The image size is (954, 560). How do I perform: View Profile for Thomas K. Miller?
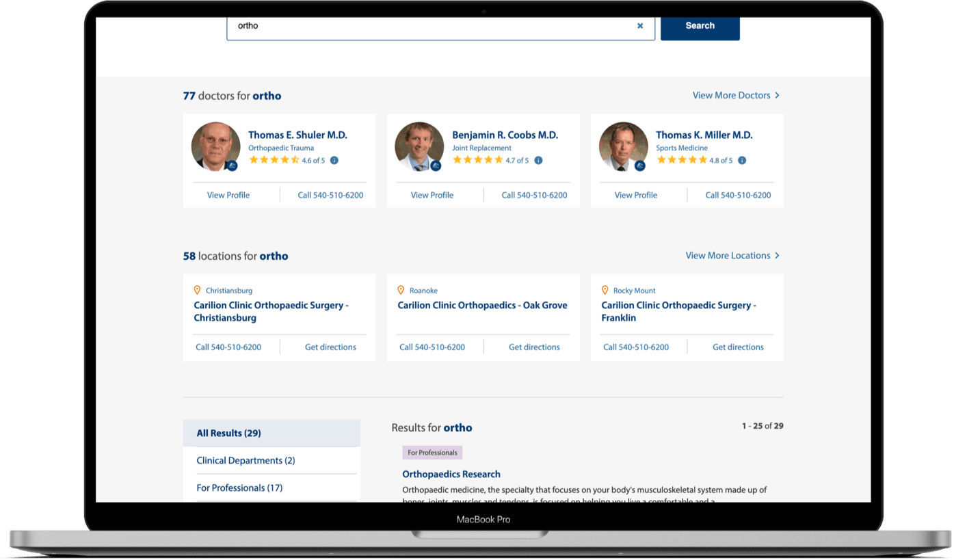[x=636, y=196]
